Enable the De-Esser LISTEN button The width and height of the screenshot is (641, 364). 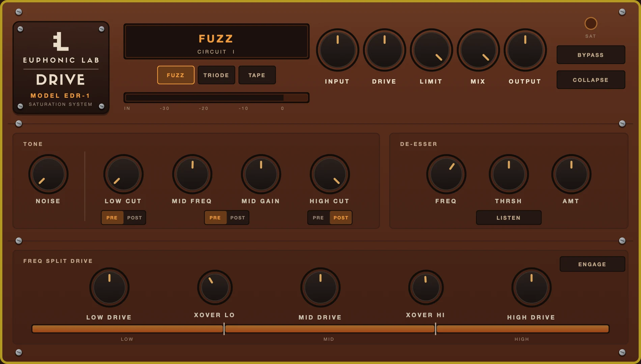point(509,218)
